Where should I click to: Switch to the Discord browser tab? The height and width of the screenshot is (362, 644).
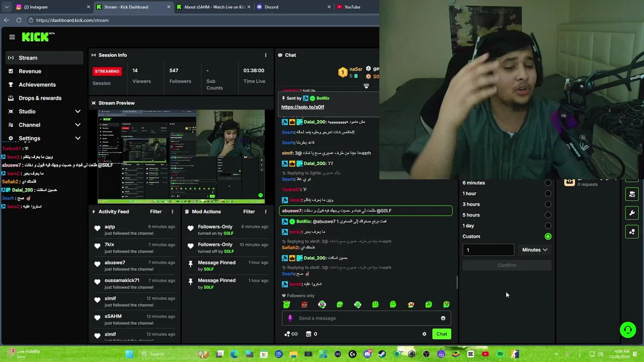294,7
